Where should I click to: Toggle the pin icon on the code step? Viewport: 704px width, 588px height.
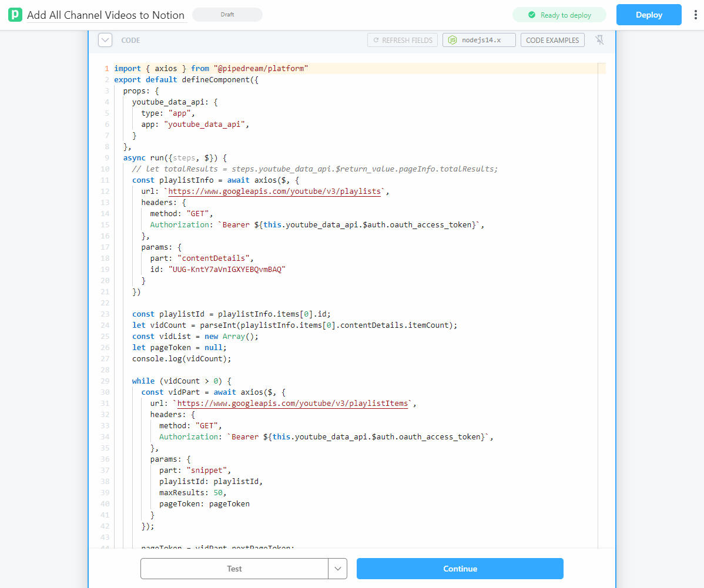click(x=599, y=40)
